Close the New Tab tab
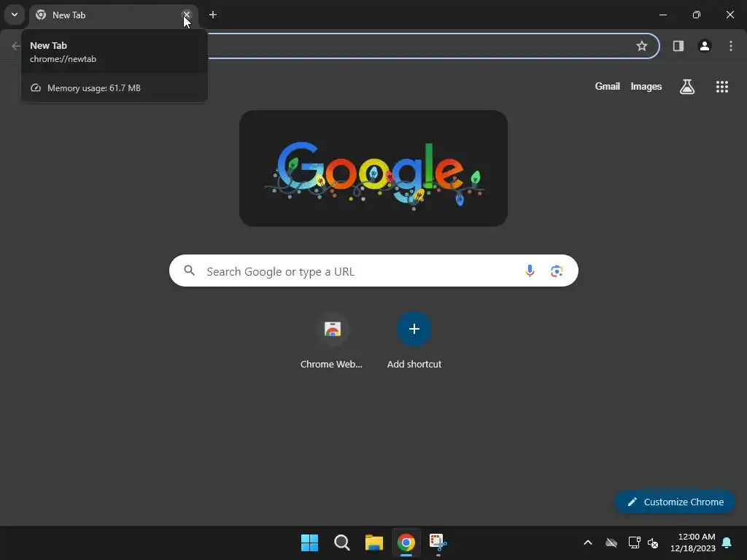This screenshot has height=560, width=747. tap(186, 15)
